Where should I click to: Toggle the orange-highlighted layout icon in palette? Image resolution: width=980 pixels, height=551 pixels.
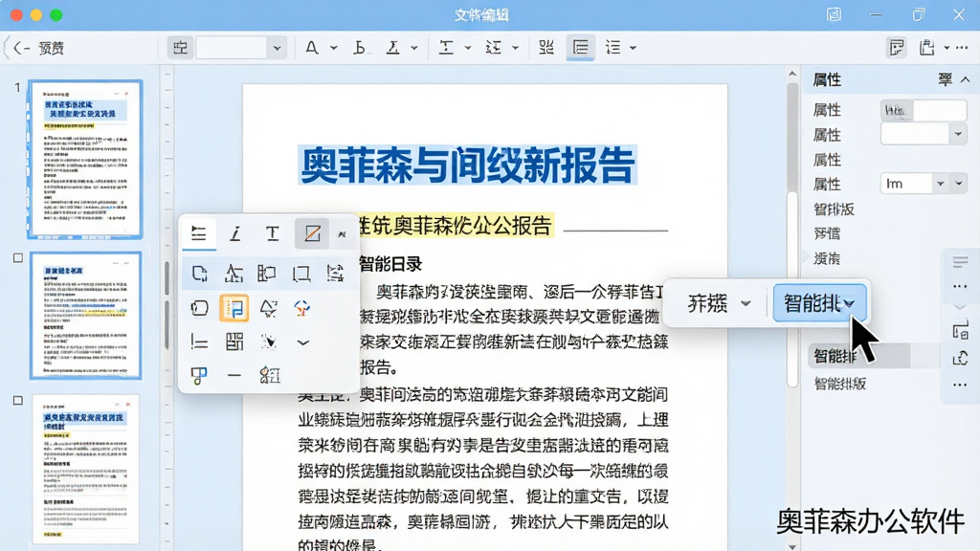tap(234, 308)
